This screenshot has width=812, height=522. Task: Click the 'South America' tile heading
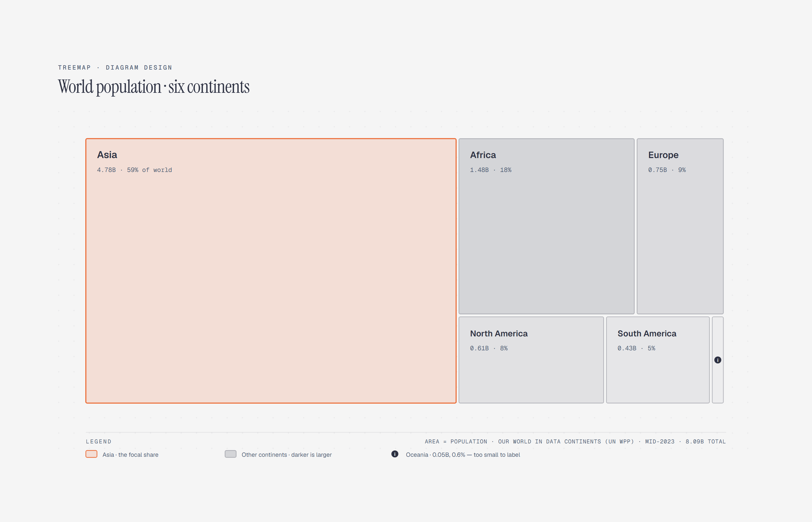[647, 333]
